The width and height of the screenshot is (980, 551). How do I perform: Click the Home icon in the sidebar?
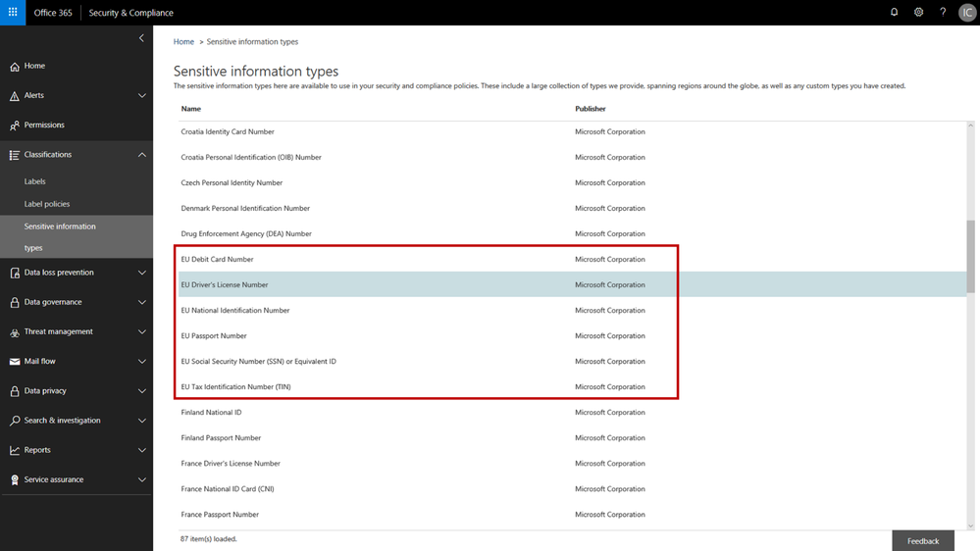pyautogui.click(x=15, y=67)
